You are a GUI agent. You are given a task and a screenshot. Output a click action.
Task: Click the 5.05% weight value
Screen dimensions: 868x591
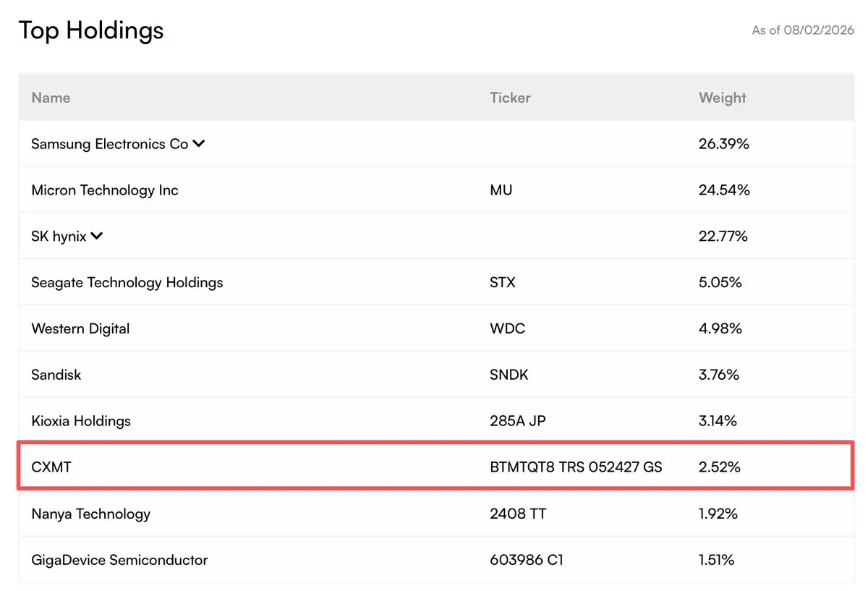(720, 283)
